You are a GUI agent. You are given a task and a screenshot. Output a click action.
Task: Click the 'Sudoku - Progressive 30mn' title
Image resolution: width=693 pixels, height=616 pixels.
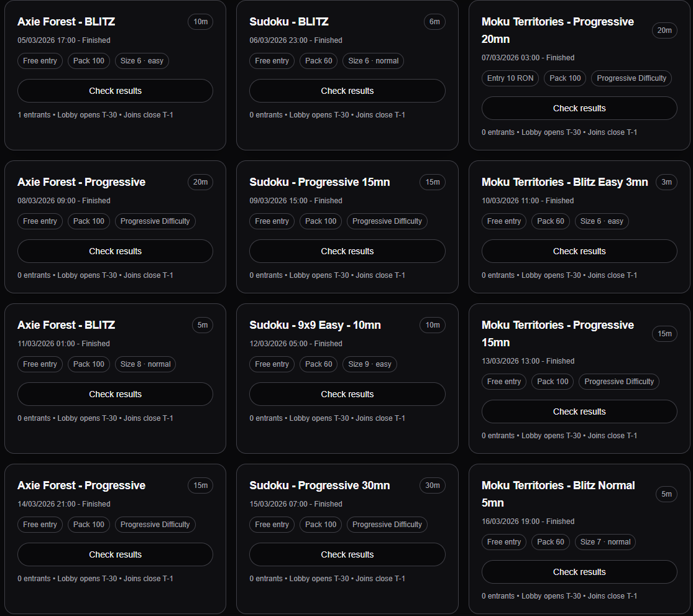(x=319, y=485)
